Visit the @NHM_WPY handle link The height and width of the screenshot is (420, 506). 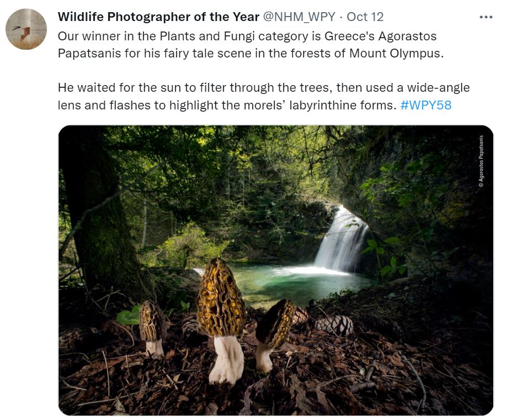[299, 17]
